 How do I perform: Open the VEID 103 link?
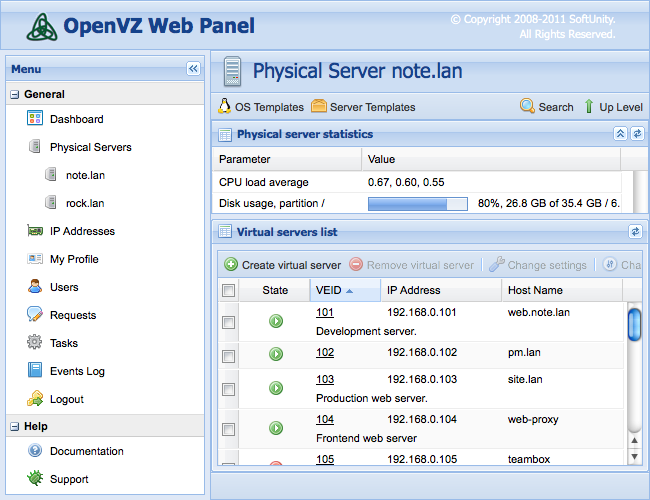coord(325,379)
